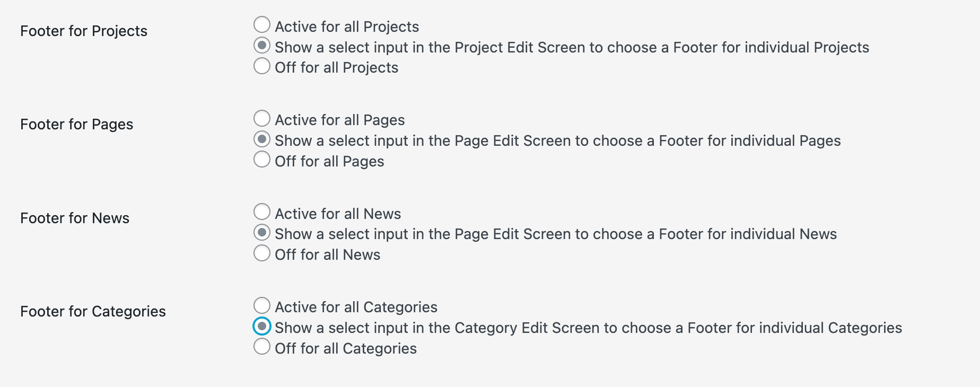Image resolution: width=980 pixels, height=387 pixels.
Task: Click text 'Off for all Projects'
Action: click(x=336, y=67)
